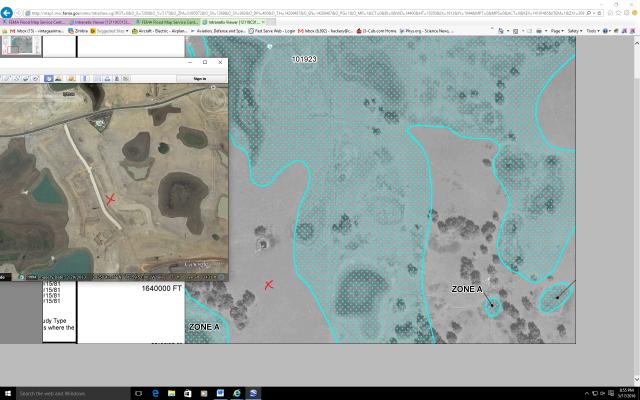Go back with the browser back arrow
Screen dimensions: 640x400
pos(7,13)
